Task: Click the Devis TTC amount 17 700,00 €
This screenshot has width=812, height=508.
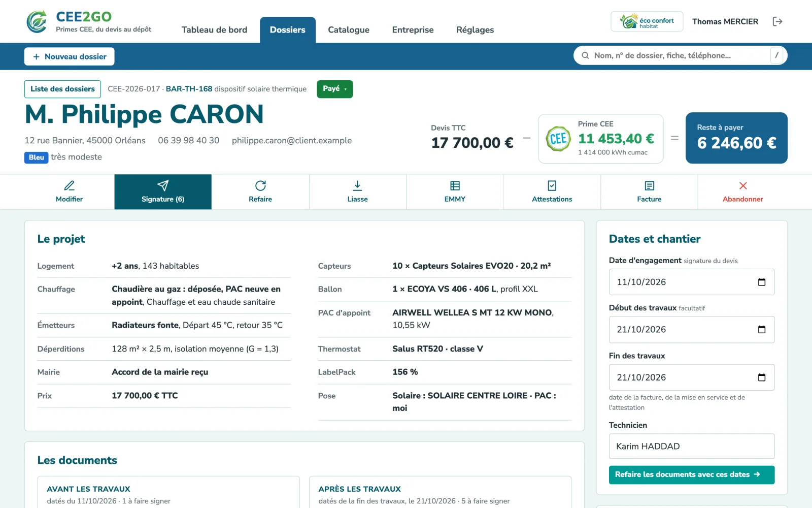Action: (x=472, y=143)
